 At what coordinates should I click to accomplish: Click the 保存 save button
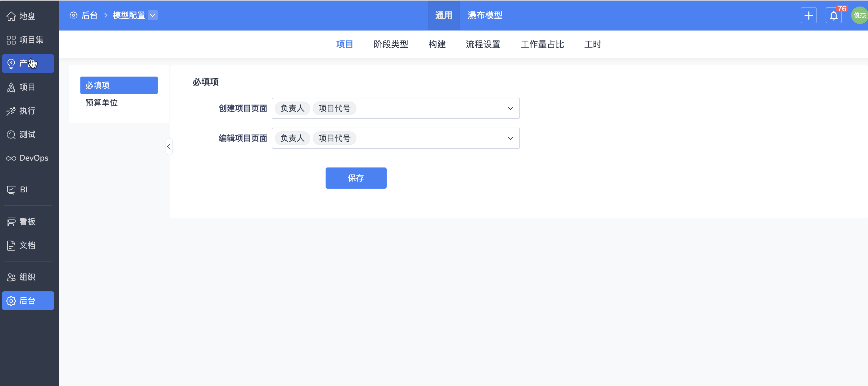(355, 178)
